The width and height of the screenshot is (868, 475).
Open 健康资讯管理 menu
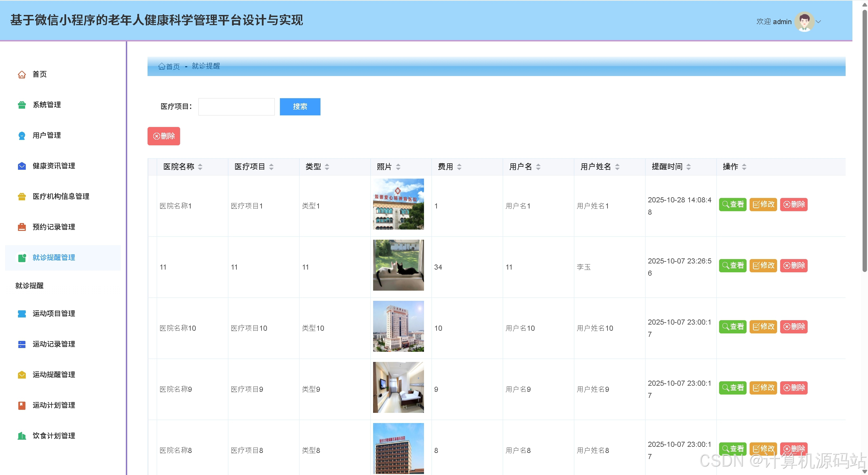63,166
